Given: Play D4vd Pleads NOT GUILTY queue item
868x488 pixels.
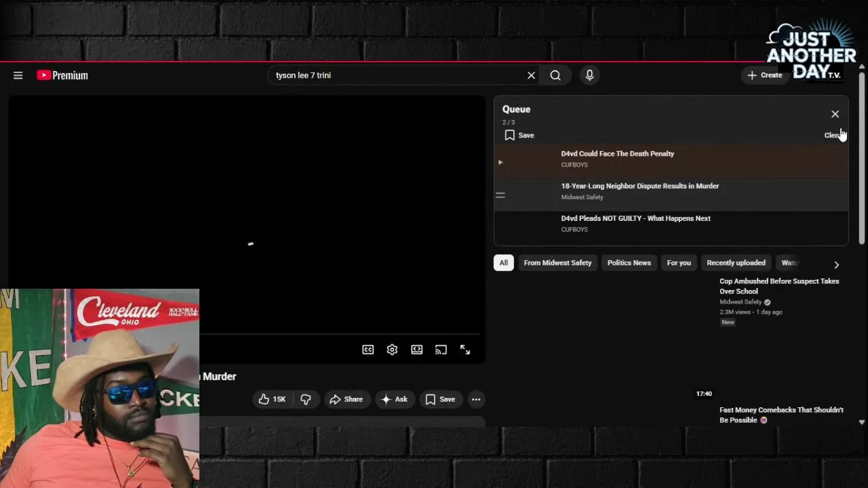Looking at the screenshot, I should [635, 219].
